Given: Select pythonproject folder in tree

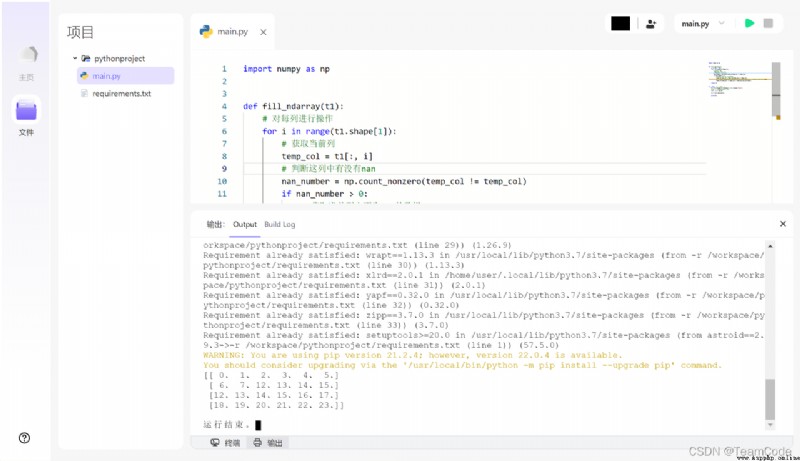Looking at the screenshot, I should 119,59.
